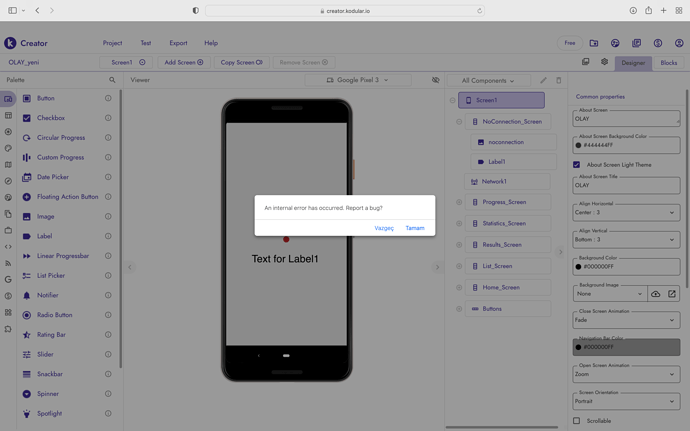Click the Background Color #000000FF swatch
Viewport: 690px width, 431px height.
tap(578, 267)
